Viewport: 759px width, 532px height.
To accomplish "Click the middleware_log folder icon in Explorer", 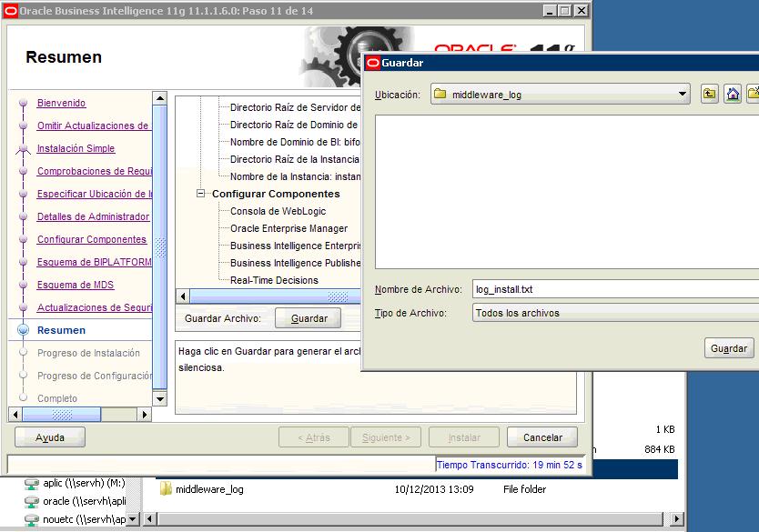I will point(166,488).
